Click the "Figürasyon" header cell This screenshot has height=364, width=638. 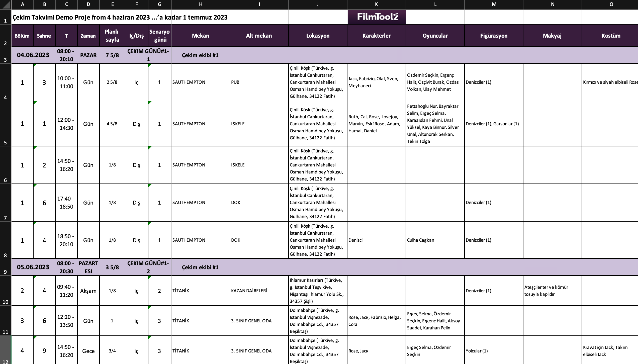click(x=494, y=36)
